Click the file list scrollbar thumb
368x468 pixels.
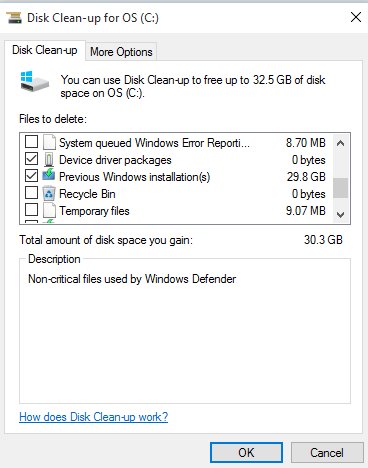pyautogui.click(x=340, y=188)
